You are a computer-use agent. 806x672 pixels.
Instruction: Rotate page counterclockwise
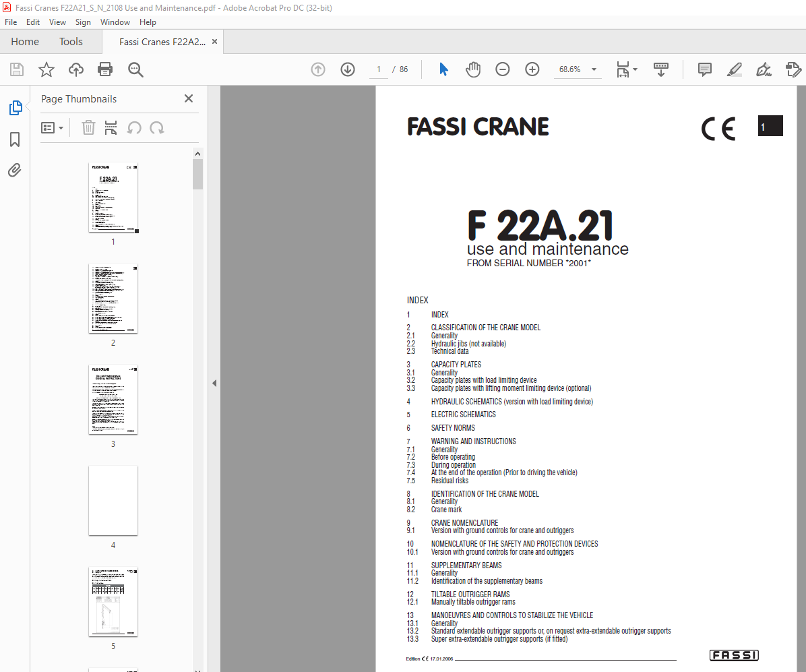[134, 127]
